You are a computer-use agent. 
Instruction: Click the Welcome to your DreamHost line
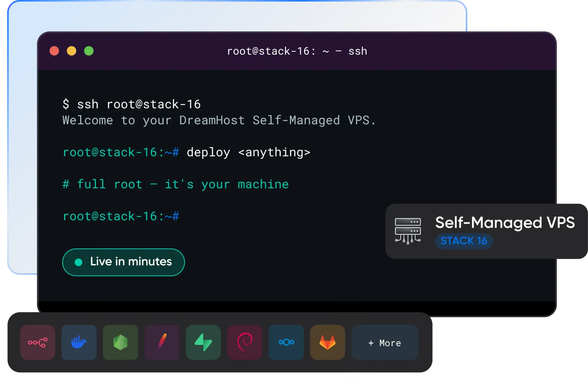point(219,120)
